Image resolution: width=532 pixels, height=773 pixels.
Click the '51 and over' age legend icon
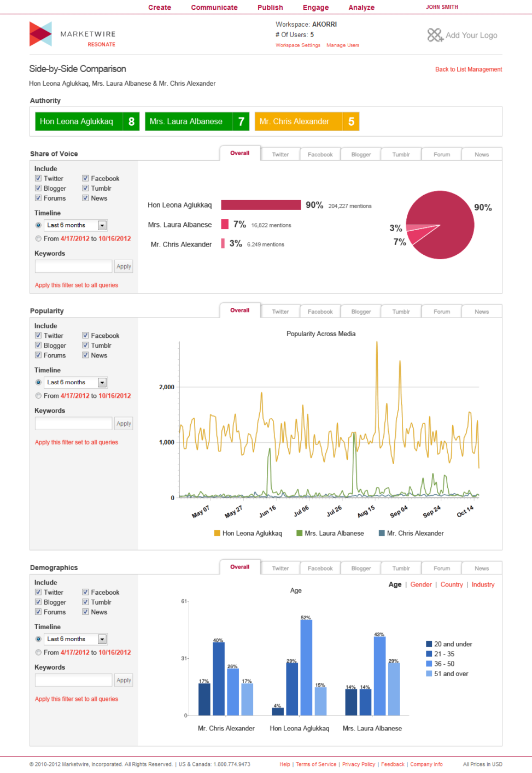pyautogui.click(x=429, y=674)
